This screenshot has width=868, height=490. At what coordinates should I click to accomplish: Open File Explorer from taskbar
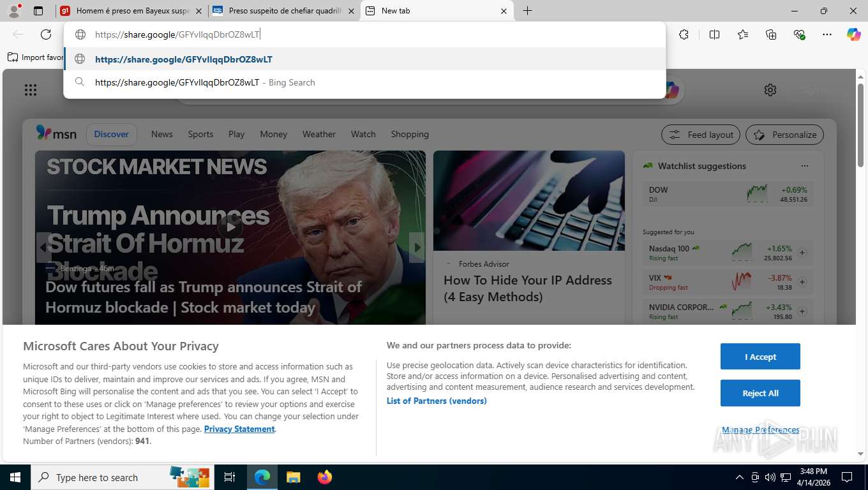coord(293,477)
